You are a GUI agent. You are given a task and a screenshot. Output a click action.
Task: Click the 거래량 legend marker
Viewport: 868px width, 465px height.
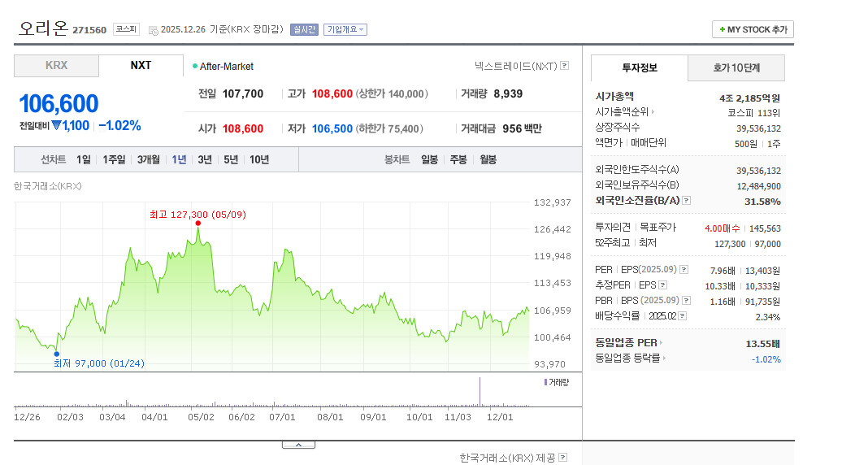pos(546,382)
